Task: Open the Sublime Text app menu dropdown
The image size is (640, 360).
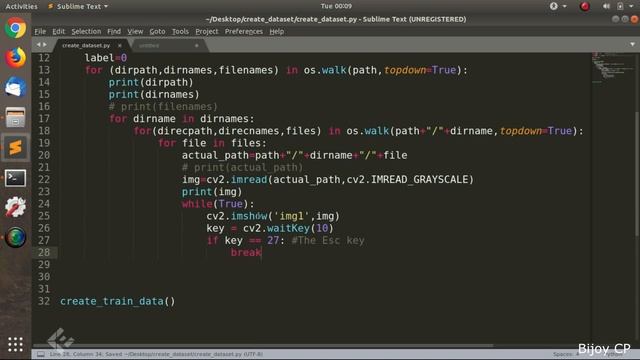Action: pyautogui.click(x=78, y=6)
